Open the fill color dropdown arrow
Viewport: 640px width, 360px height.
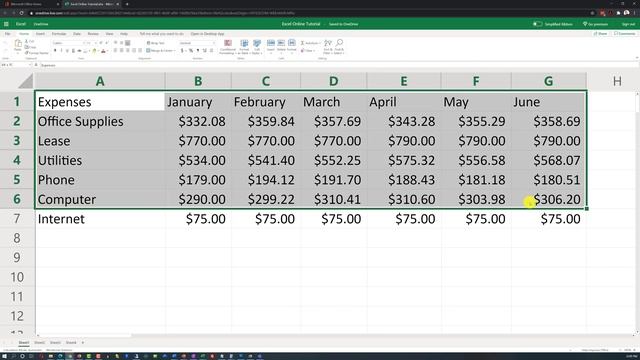pos(98,51)
